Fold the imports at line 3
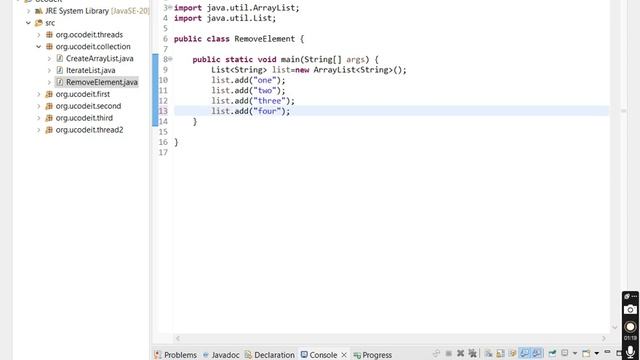 point(171,8)
